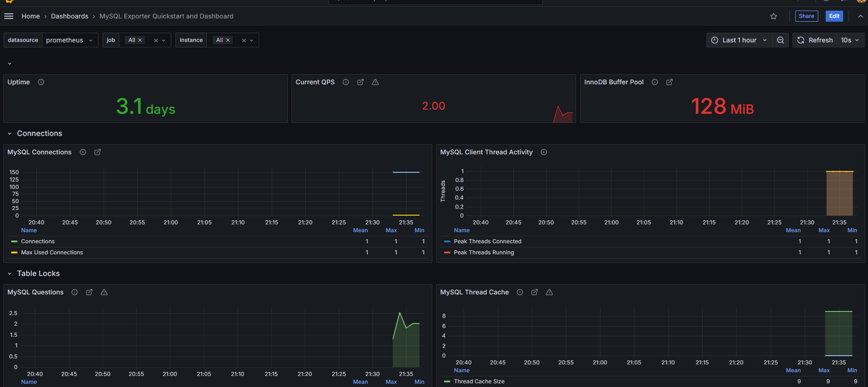The width and height of the screenshot is (868, 387).
Task: View Current QPS alert warning icon
Action: tap(375, 82)
